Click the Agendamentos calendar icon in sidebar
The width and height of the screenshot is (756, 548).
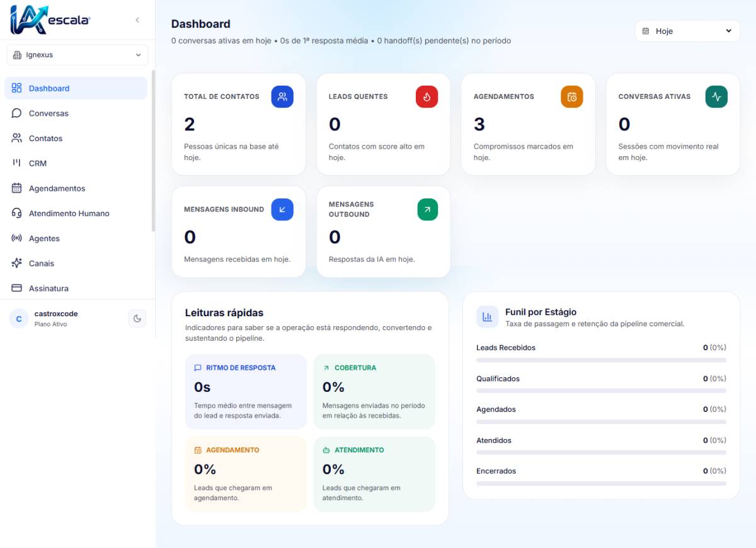(x=17, y=188)
